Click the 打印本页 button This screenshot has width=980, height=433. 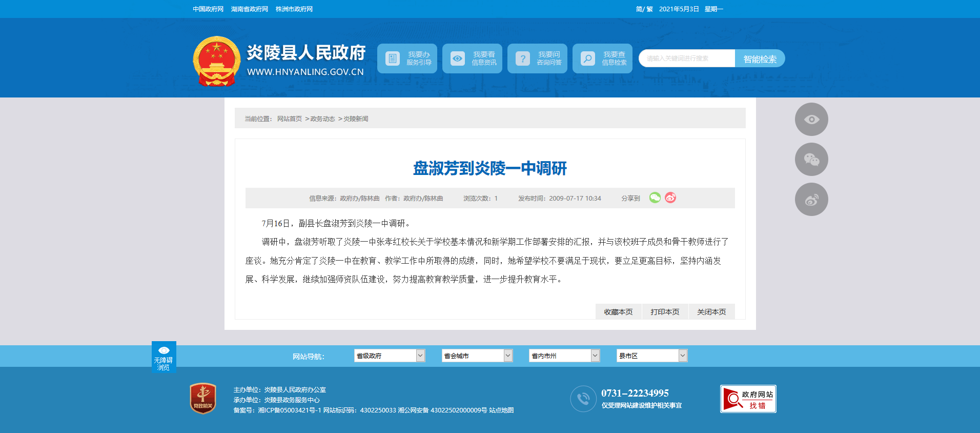tap(665, 312)
